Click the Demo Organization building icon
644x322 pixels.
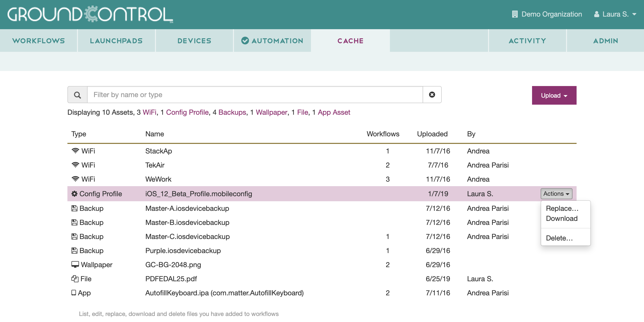515,14
